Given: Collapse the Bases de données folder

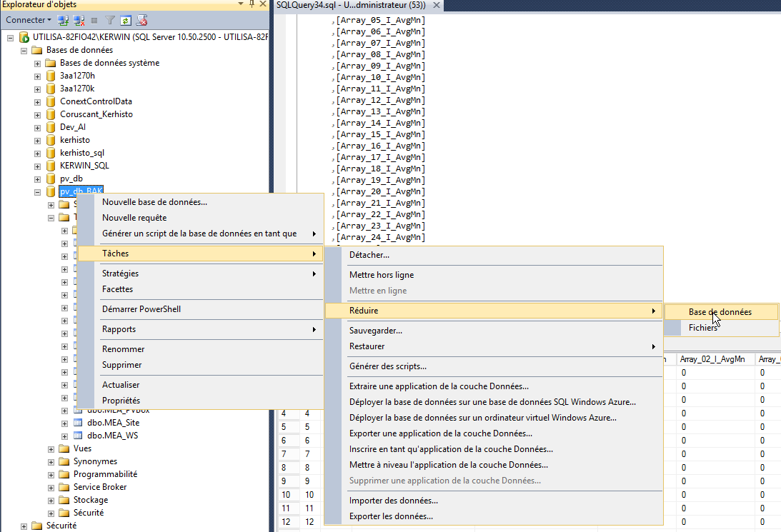Looking at the screenshot, I should click(x=24, y=50).
